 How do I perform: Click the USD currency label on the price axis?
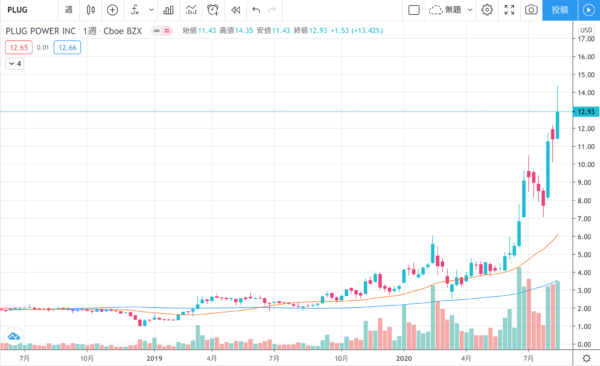point(586,30)
